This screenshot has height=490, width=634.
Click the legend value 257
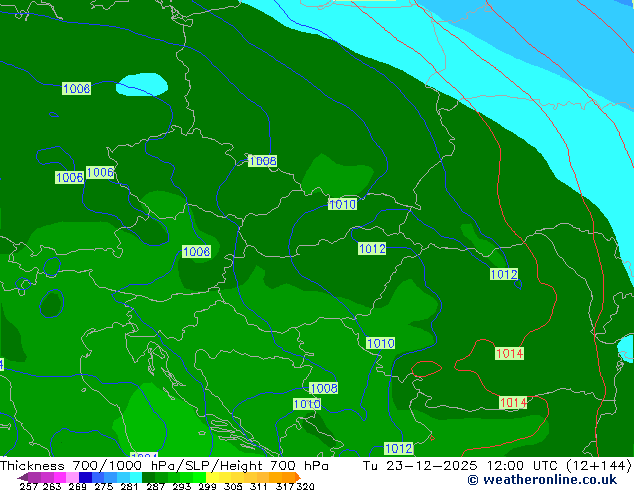pos(28,486)
